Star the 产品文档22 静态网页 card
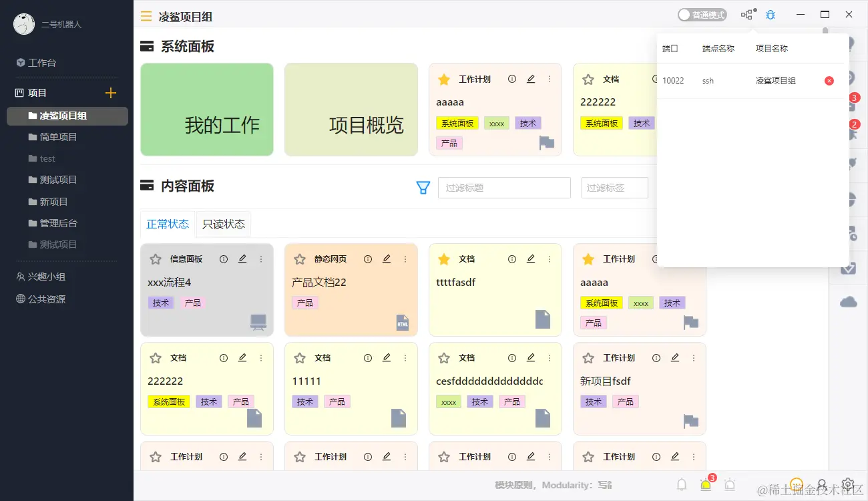 click(x=300, y=259)
